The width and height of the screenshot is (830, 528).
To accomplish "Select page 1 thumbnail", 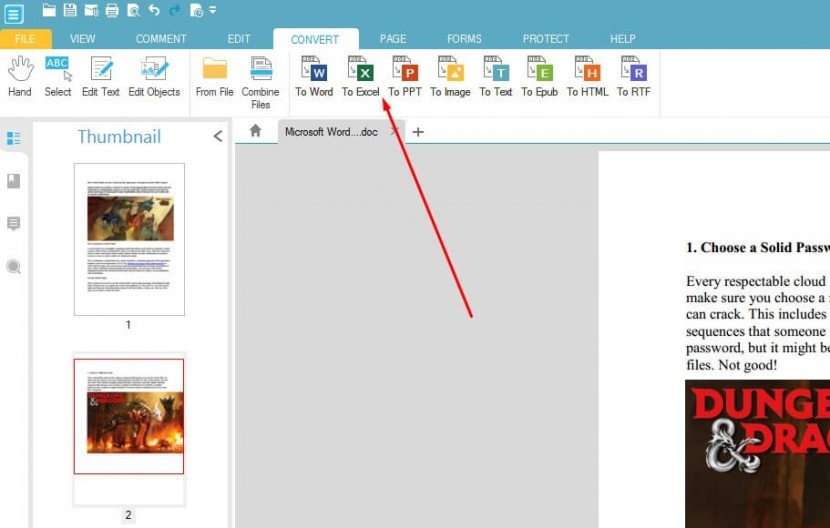I will coord(129,239).
